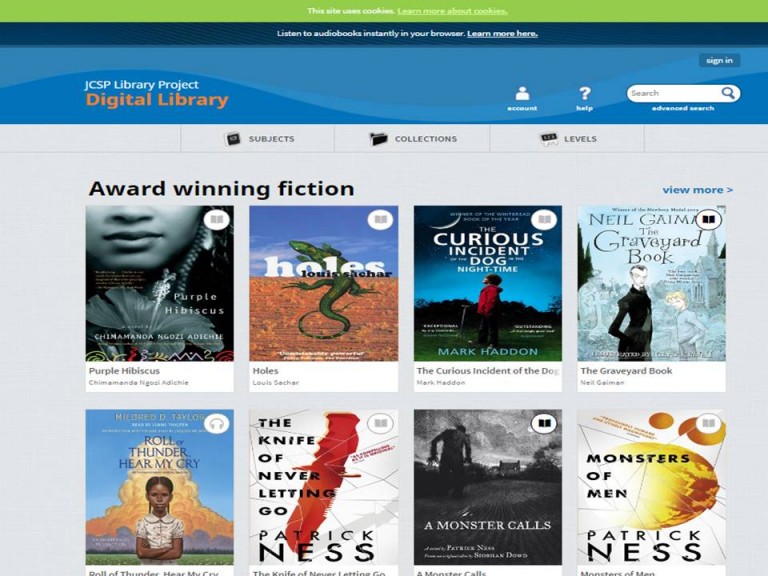Open the Levels menu
The width and height of the screenshot is (768, 576).
tap(567, 139)
